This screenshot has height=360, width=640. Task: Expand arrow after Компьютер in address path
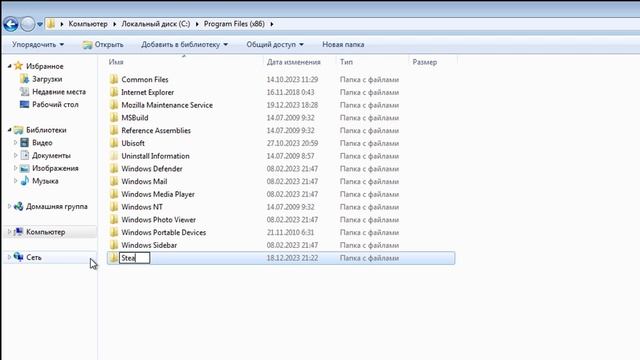114,24
